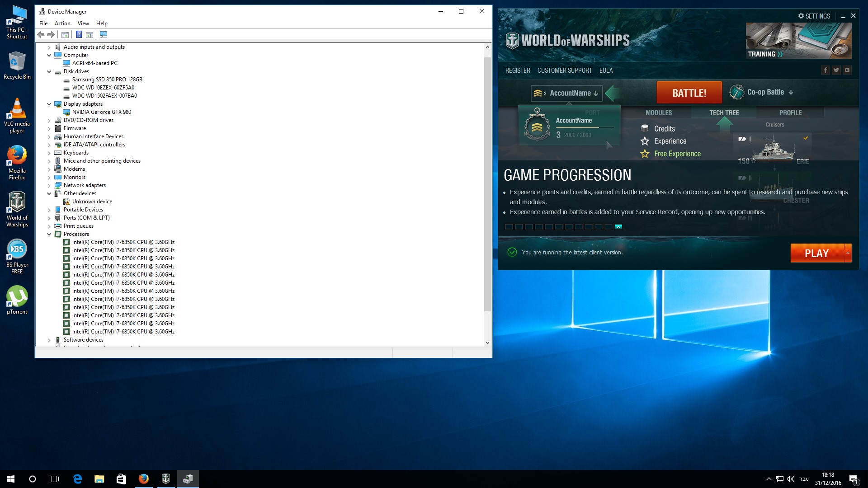Click the Help question mark toolbar icon

[79, 34]
